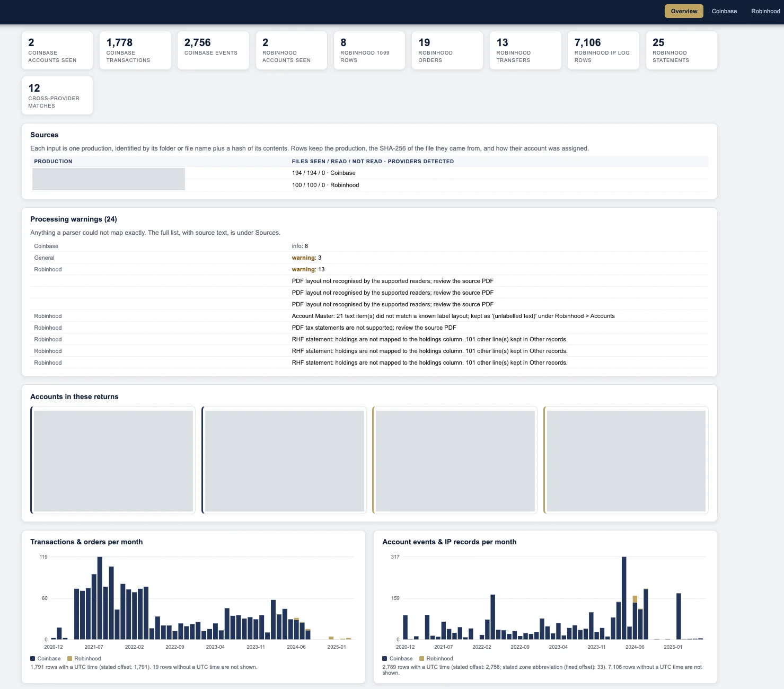
Task: Select the Coinbase Accounts Seen card
Action: point(57,50)
